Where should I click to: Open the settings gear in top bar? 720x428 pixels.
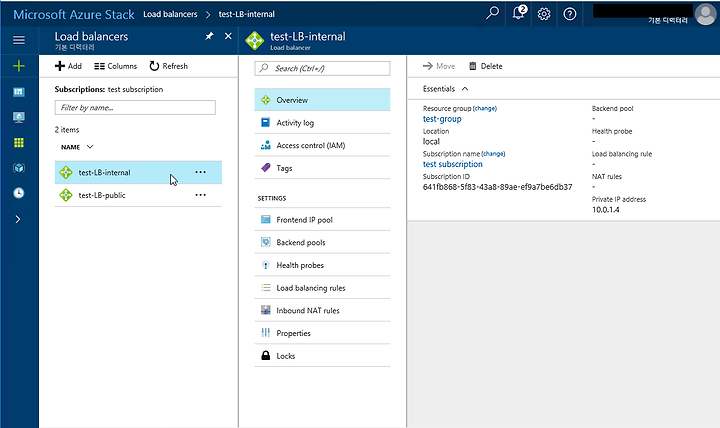pos(544,14)
